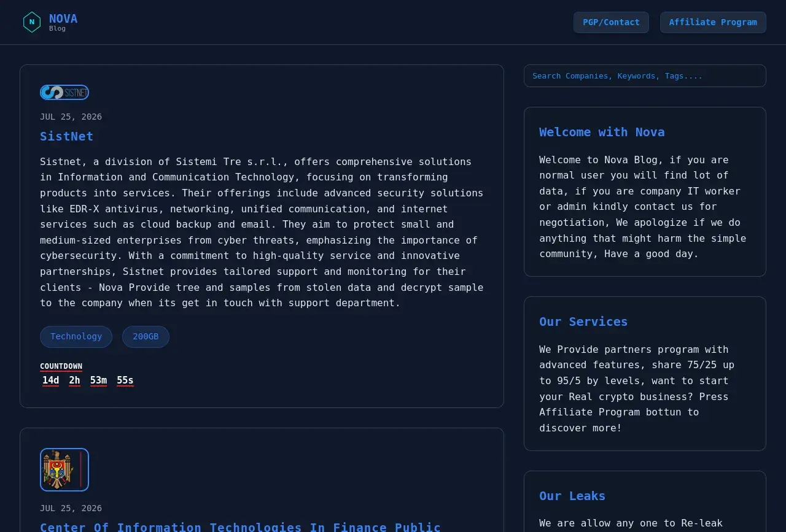
Task: Open the Affiliate Program page
Action: tap(713, 22)
